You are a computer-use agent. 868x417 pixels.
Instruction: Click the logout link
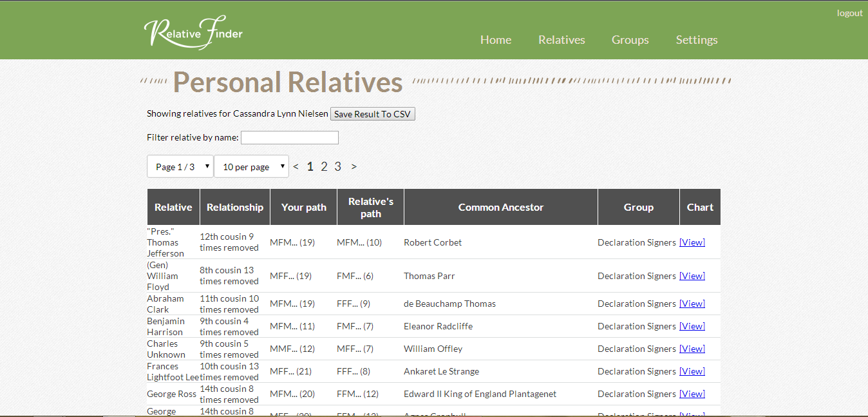pyautogui.click(x=849, y=12)
